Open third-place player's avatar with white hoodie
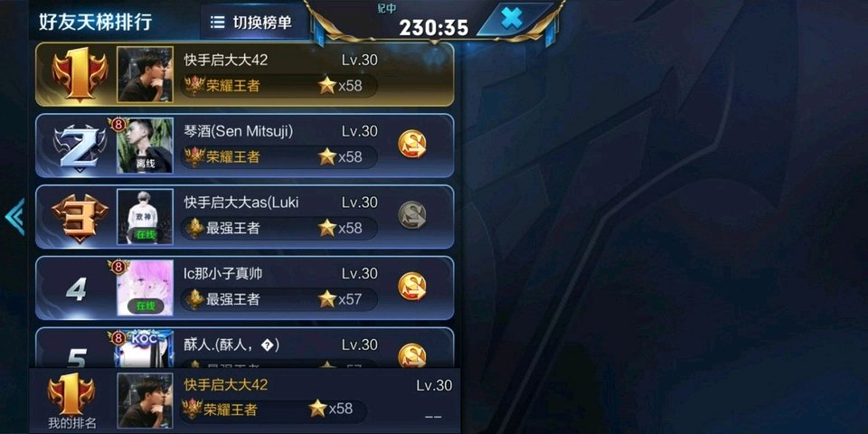 pos(145,217)
